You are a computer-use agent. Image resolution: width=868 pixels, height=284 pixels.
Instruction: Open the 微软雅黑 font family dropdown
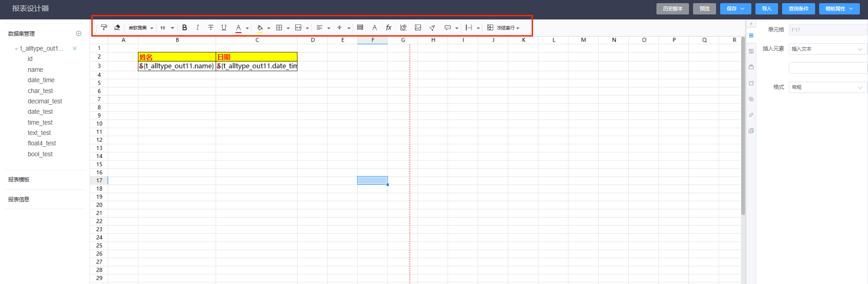click(141, 28)
